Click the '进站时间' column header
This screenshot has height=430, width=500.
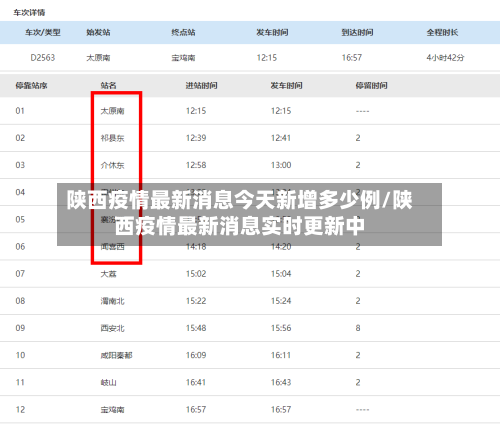click(202, 86)
